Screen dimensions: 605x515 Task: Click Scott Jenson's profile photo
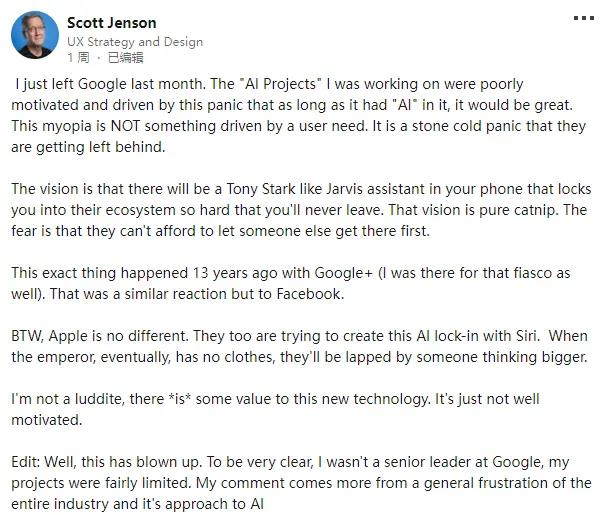pyautogui.click(x=36, y=35)
